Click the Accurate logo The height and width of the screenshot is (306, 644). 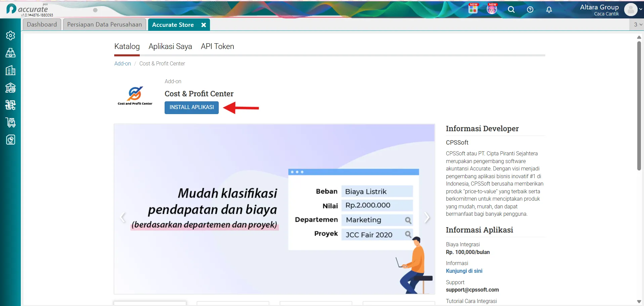(28, 9)
